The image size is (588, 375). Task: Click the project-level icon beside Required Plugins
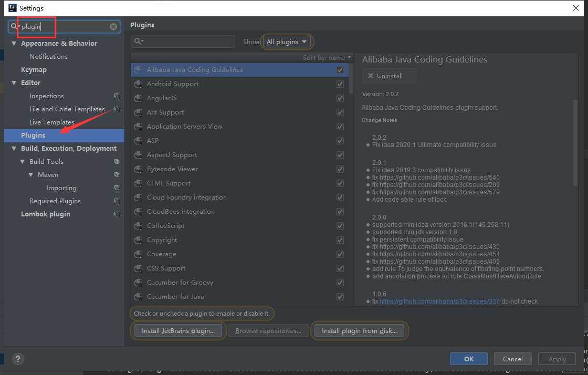[117, 201]
